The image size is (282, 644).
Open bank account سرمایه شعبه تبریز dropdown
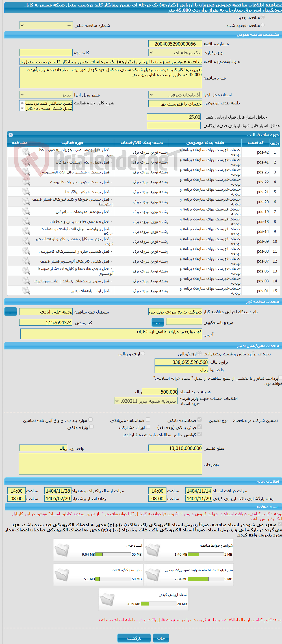coord(146,401)
